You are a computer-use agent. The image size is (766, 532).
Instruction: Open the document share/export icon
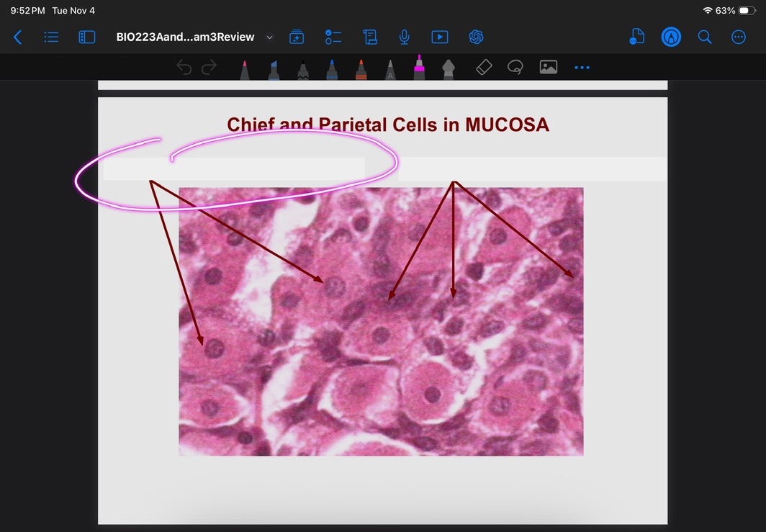(637, 37)
